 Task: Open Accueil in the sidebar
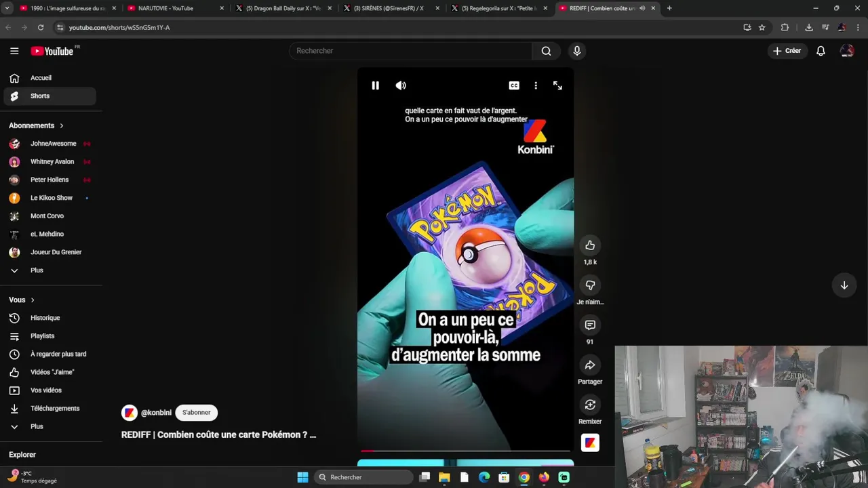pyautogui.click(x=50, y=78)
